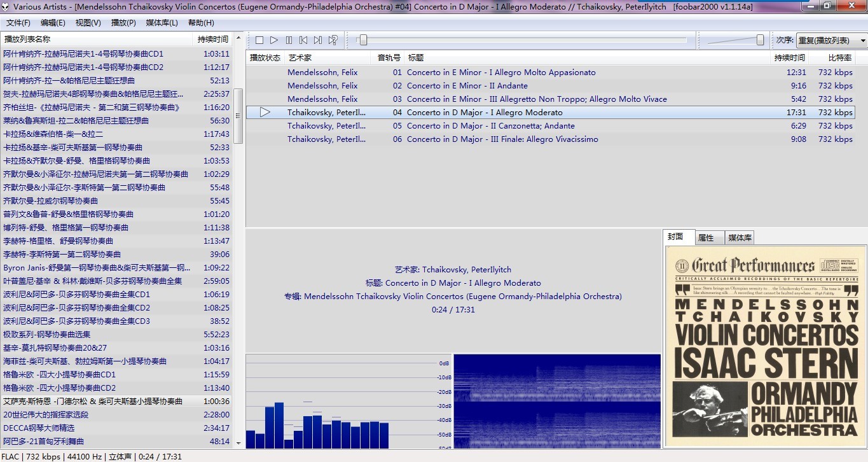
Task: Open the 帮助(H) menu
Action: [x=201, y=23]
